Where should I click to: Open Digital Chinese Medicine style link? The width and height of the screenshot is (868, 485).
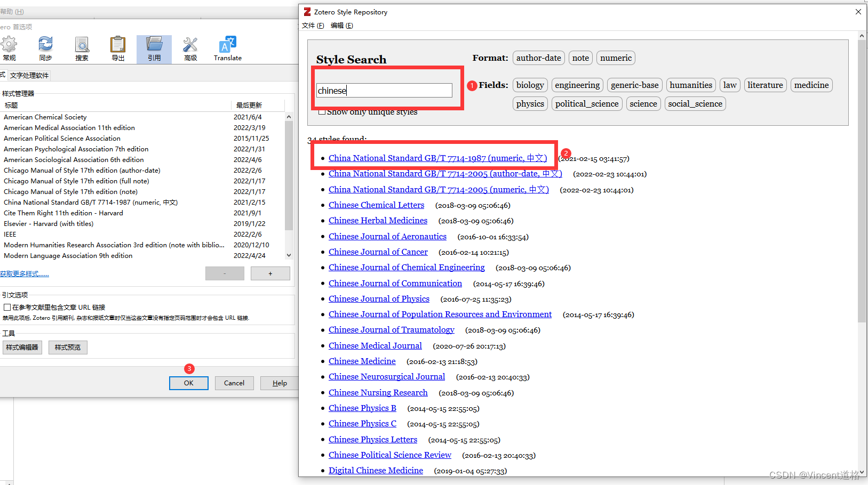[x=376, y=471]
